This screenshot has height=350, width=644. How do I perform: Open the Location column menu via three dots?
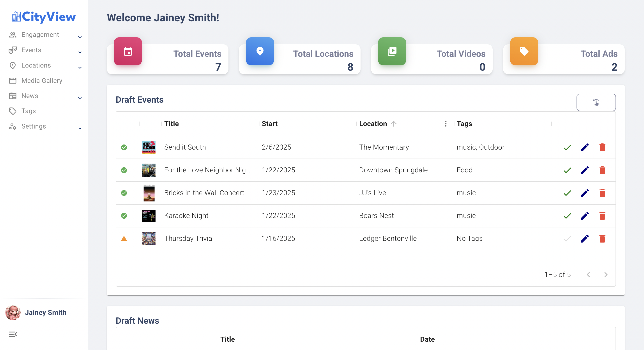click(x=446, y=123)
